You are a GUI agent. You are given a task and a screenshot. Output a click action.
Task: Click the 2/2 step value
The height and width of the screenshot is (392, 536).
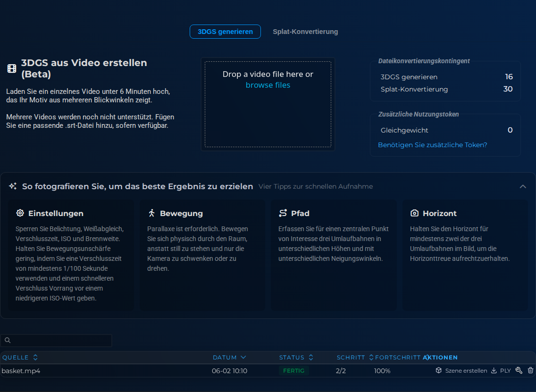[x=341, y=371]
